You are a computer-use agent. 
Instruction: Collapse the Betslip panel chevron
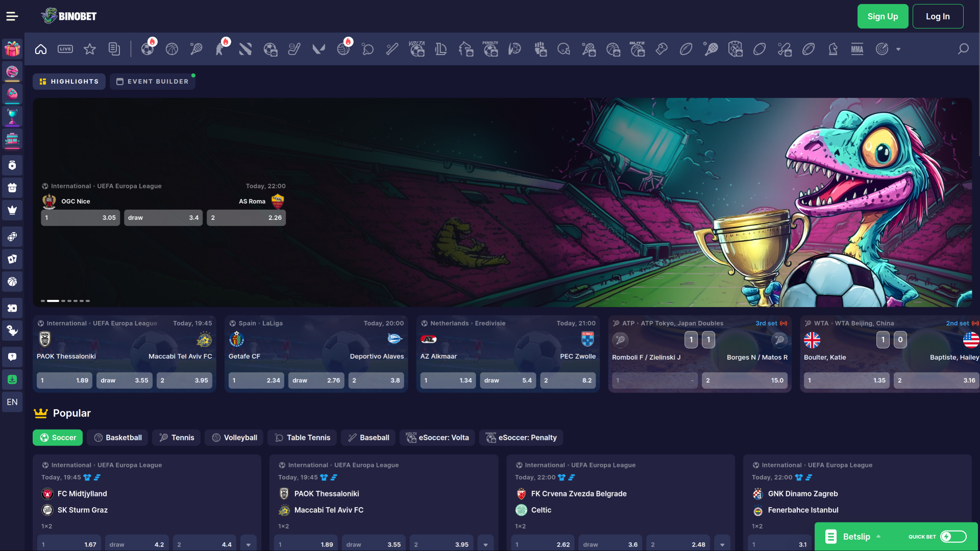[879, 537]
